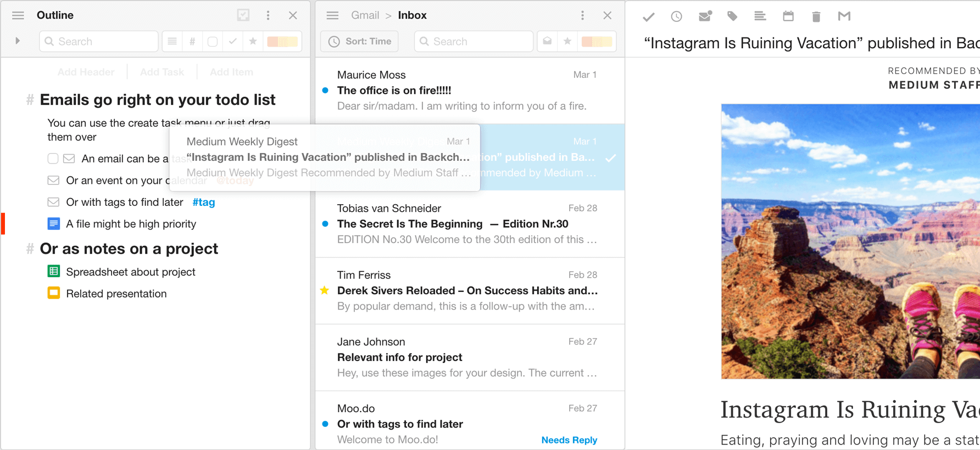980x450 pixels.
Task: Click document icon beside 'A file might be high priority'
Action: coord(53,224)
